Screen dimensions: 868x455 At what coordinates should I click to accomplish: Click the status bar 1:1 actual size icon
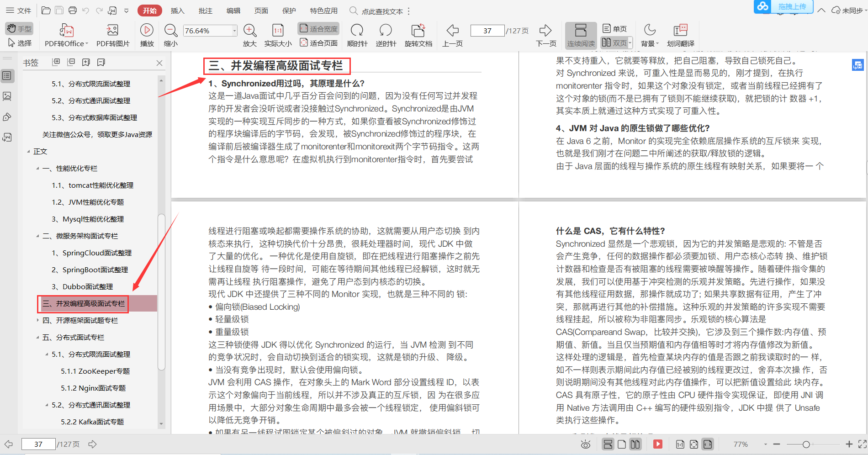pos(680,444)
